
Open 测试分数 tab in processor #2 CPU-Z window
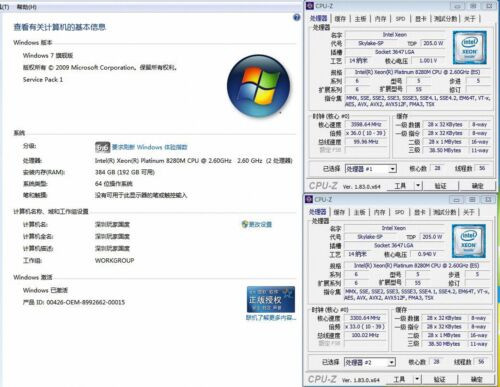[x=444, y=212]
